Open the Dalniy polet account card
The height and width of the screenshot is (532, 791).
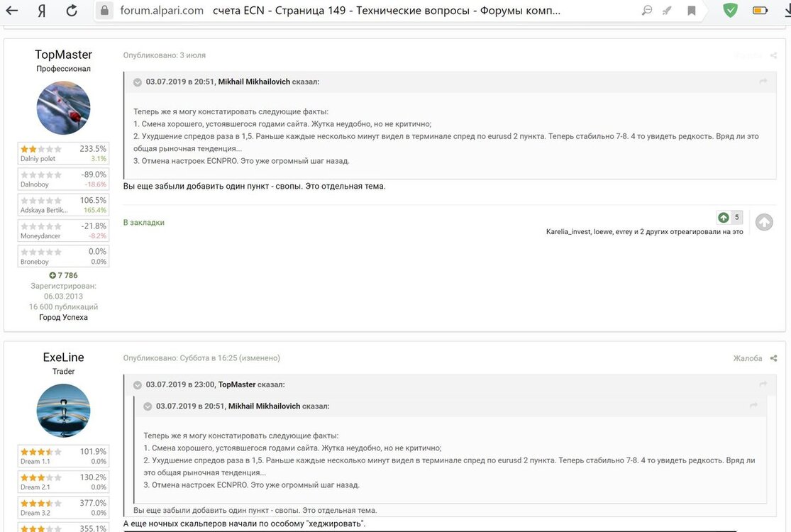pyautogui.click(x=64, y=153)
